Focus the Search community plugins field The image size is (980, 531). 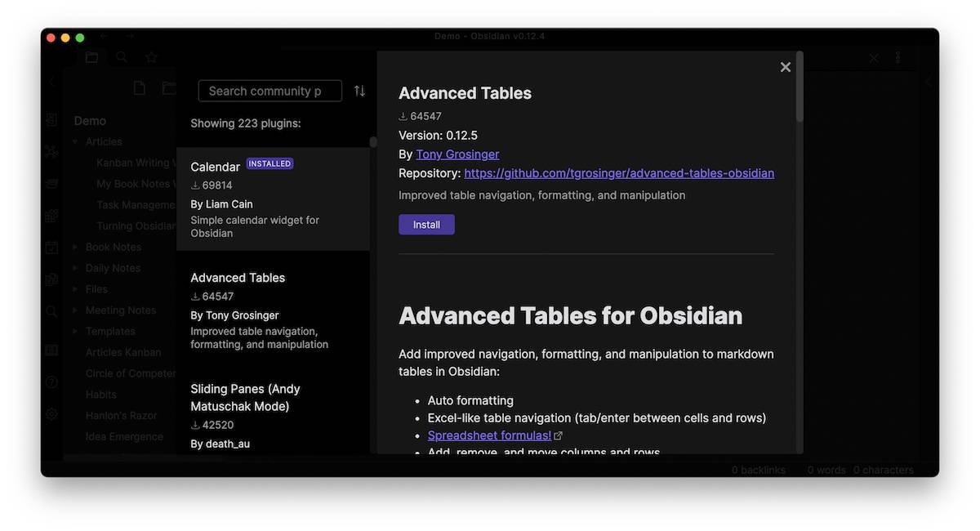coord(269,91)
